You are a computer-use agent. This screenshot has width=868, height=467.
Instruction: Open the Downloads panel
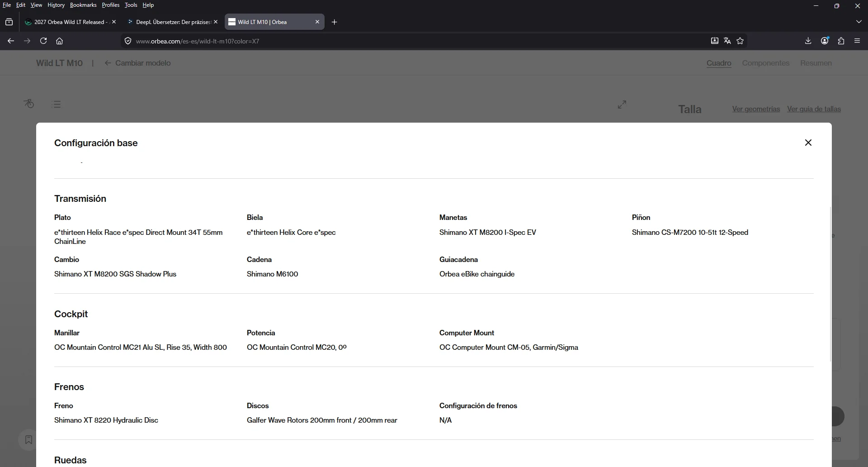click(808, 41)
